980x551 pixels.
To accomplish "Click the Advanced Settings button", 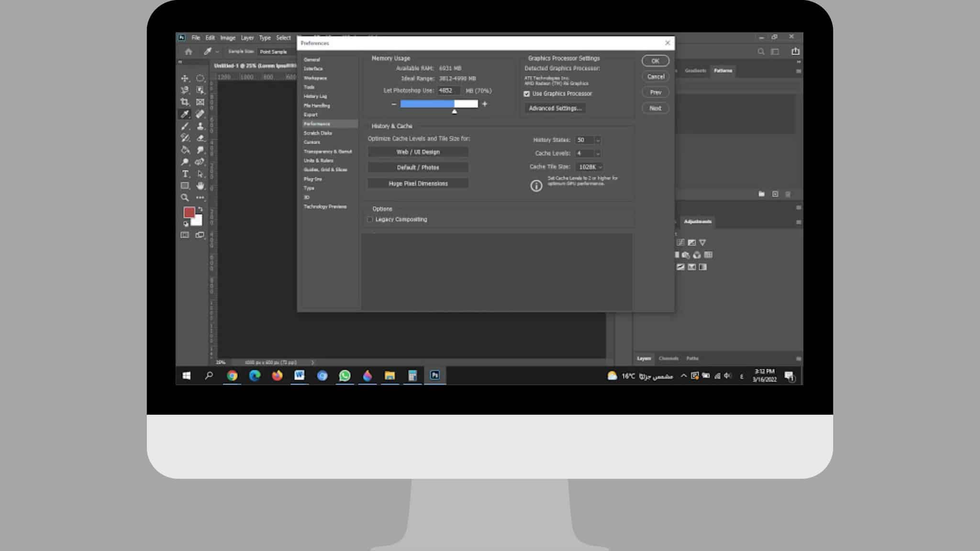I will 555,108.
